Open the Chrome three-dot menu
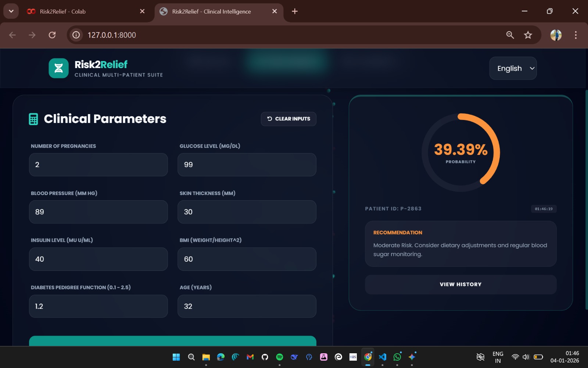The height and width of the screenshot is (368, 588). tap(576, 35)
